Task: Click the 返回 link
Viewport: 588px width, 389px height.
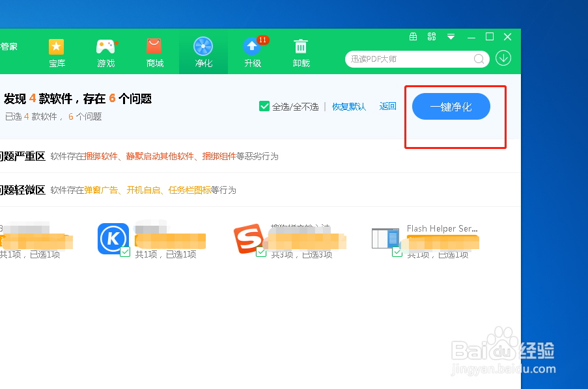Action: (387, 106)
